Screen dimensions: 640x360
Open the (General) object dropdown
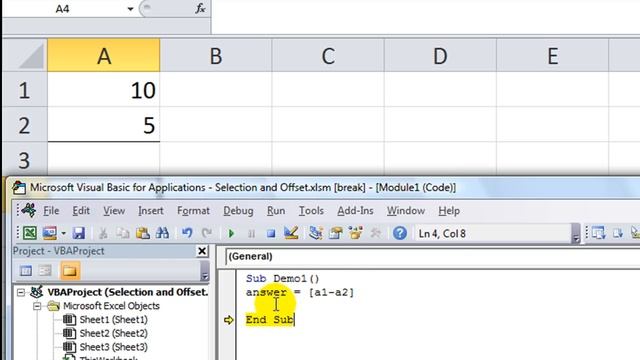click(432, 256)
